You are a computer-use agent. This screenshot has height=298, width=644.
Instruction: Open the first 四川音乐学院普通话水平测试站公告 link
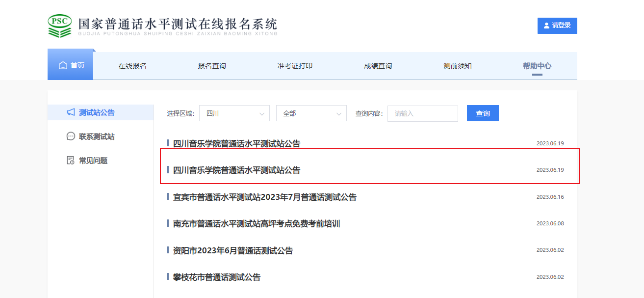236,144
